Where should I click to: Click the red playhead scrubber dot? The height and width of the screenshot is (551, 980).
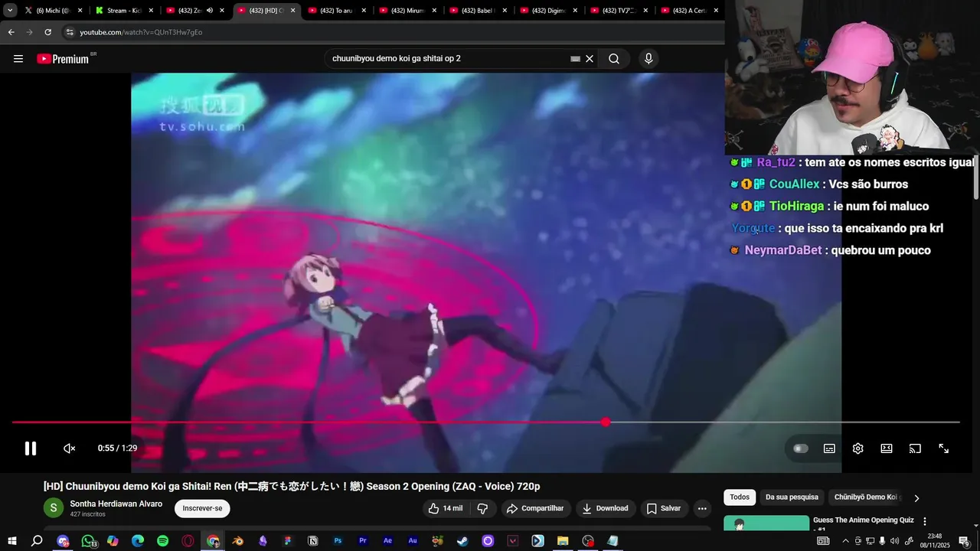coord(606,422)
